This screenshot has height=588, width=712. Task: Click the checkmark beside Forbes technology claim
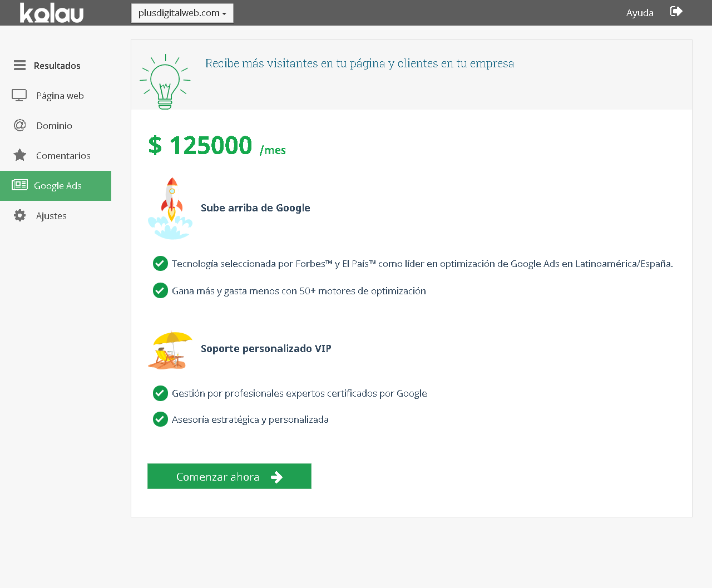[160, 263]
